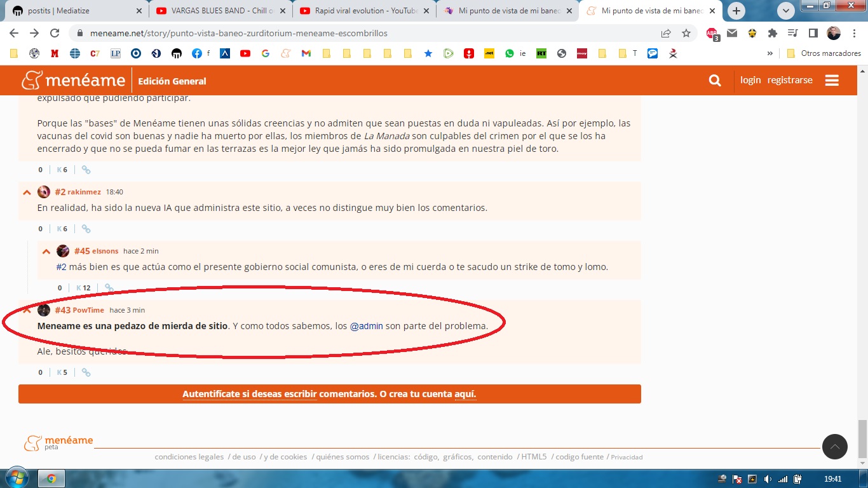
Task: Click the scroll-to-top round arrow button
Action: (835, 447)
